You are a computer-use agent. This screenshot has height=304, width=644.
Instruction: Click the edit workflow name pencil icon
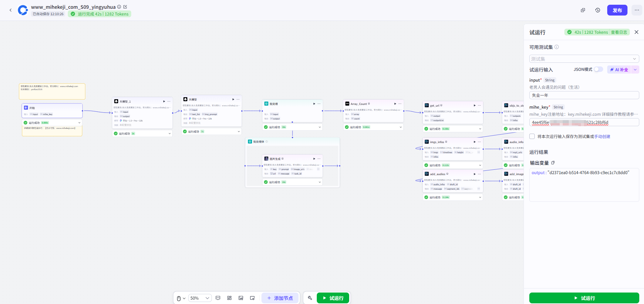125,7
